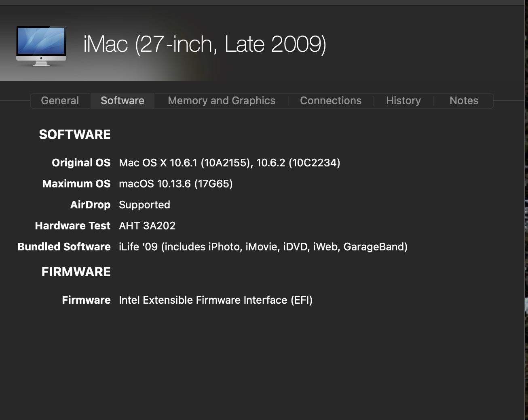The image size is (528, 420).
Task: Select the Intel Extensible Firmware Interface value
Action: (x=215, y=300)
